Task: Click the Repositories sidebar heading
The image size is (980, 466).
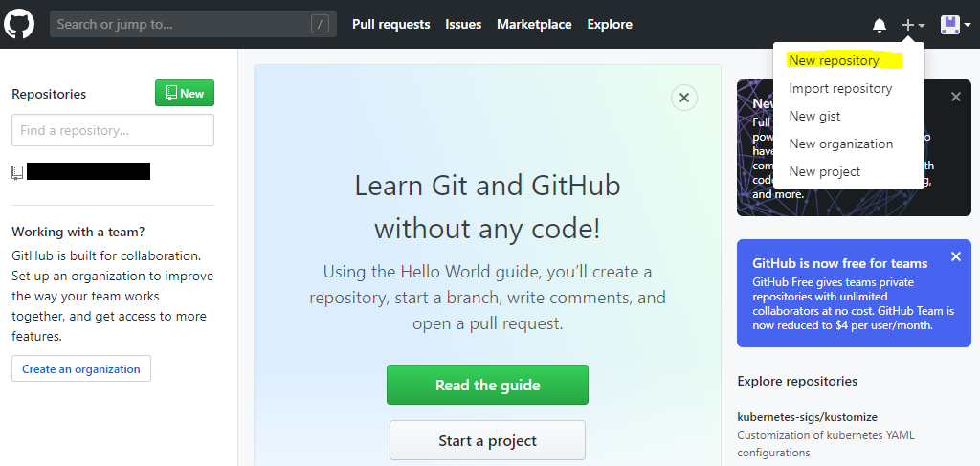Action: click(49, 95)
